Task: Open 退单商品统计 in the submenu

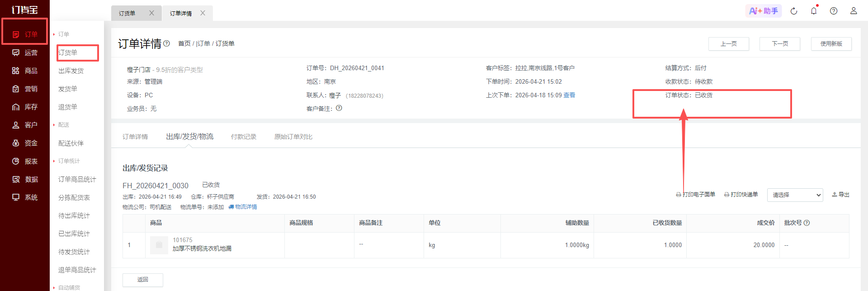Action: click(x=77, y=270)
